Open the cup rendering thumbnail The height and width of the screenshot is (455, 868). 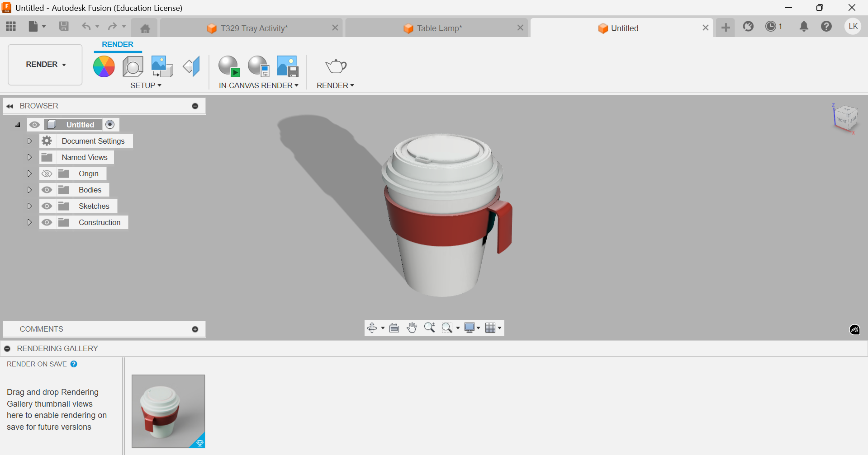click(168, 411)
